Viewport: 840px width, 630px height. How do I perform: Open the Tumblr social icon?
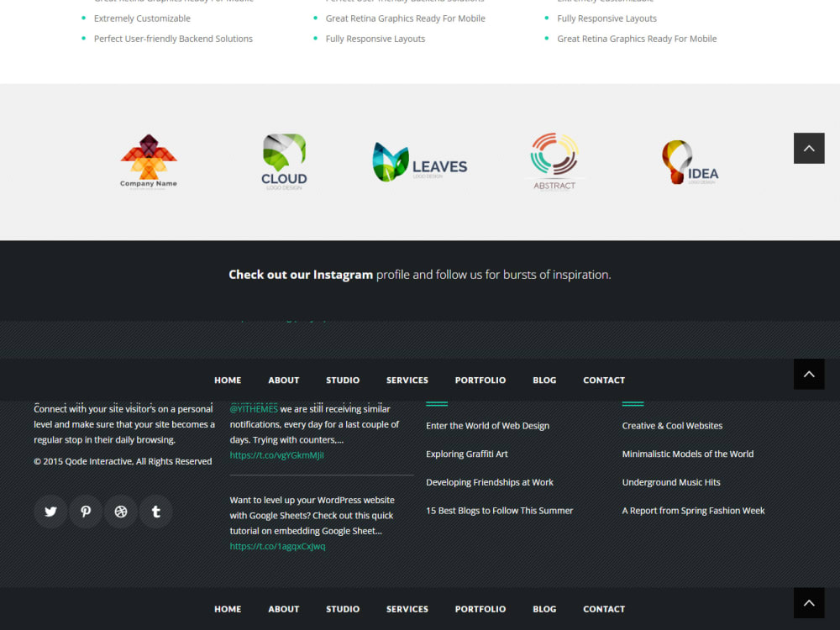pos(156,512)
